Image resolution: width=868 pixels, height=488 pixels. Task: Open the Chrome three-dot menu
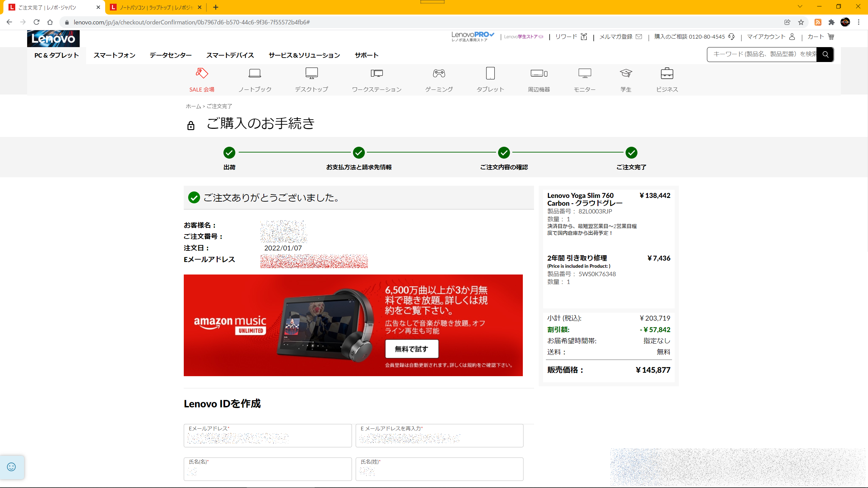[x=859, y=22]
